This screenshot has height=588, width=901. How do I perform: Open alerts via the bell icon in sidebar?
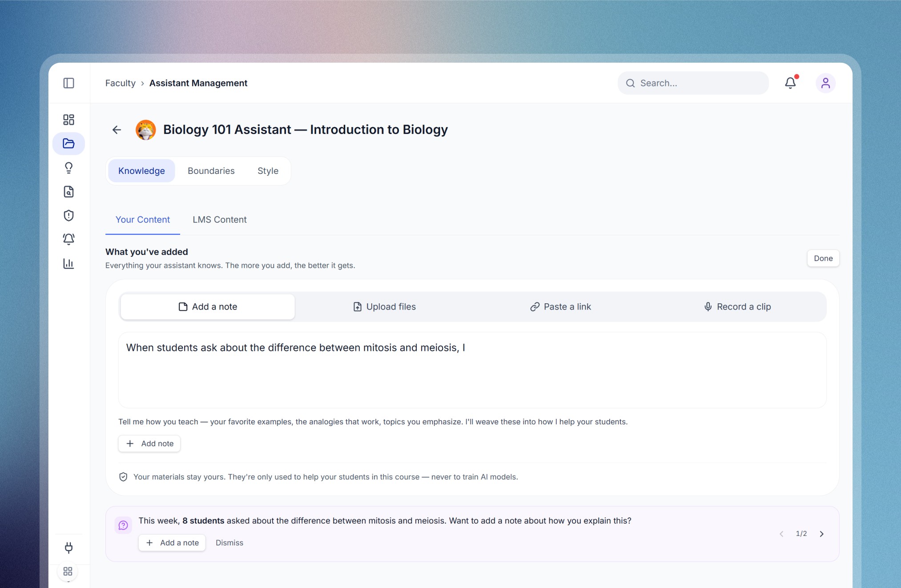pyautogui.click(x=68, y=239)
